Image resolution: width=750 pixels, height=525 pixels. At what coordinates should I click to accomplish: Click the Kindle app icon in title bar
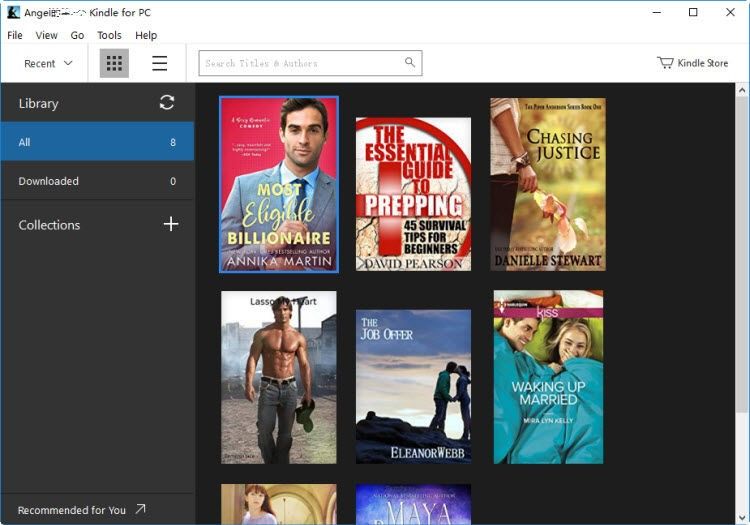point(13,12)
